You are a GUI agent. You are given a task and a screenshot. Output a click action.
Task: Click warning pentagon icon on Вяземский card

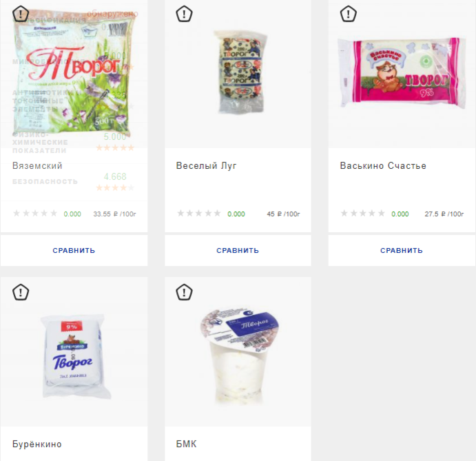21,14
